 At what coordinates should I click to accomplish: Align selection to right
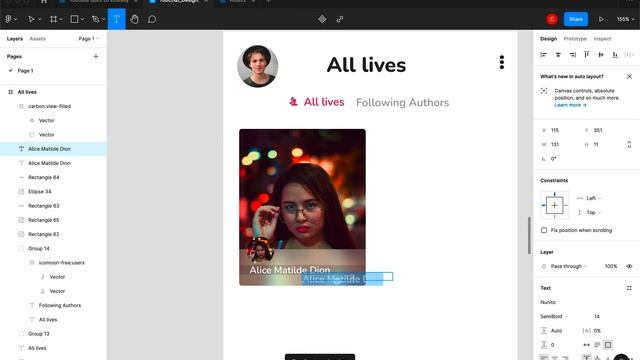point(573,55)
